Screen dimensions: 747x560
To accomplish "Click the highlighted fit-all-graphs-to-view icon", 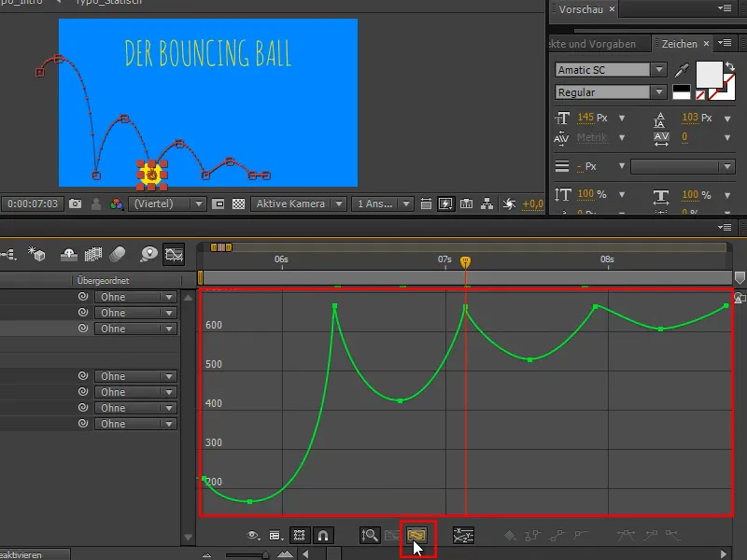I will pos(416,537).
